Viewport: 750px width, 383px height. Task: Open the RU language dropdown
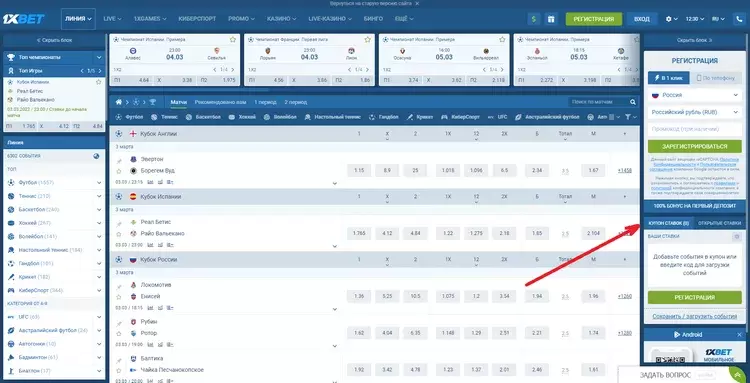[718, 19]
